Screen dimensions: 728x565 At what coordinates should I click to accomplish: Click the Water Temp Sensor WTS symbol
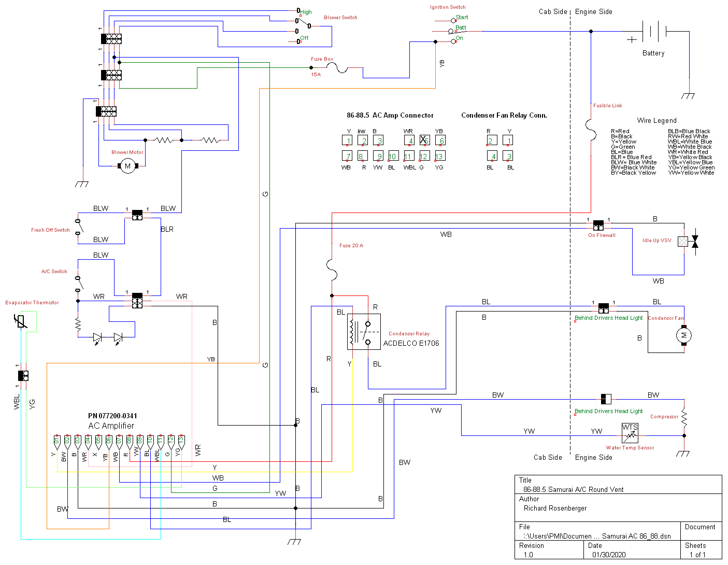(x=630, y=432)
